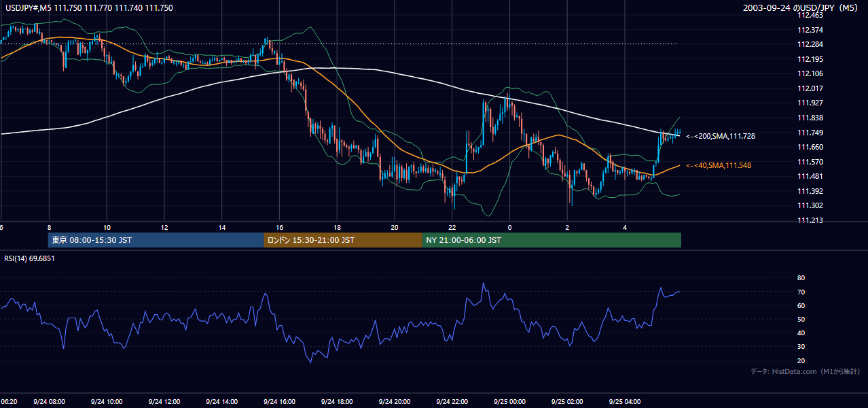
Task: Click the 9/25 04:00 time label
Action: point(624,402)
